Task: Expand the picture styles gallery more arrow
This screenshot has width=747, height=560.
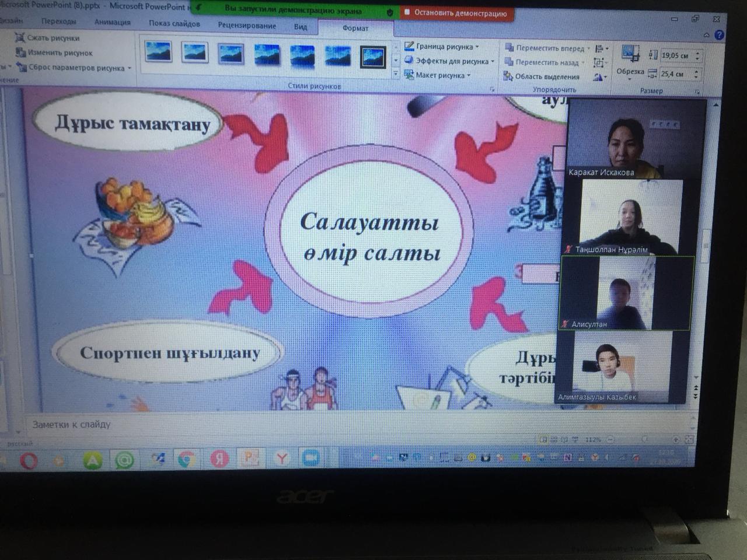Action: [x=396, y=74]
